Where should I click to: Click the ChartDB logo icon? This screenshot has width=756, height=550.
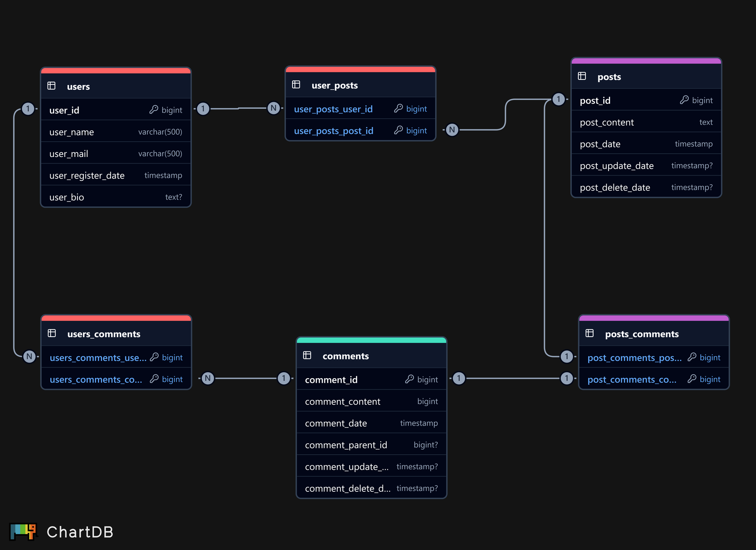click(x=23, y=531)
